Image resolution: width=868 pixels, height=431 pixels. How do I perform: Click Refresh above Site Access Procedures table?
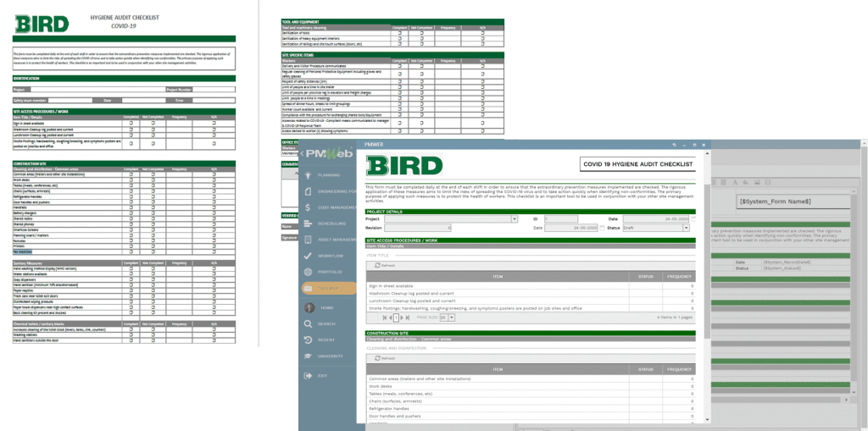click(385, 266)
